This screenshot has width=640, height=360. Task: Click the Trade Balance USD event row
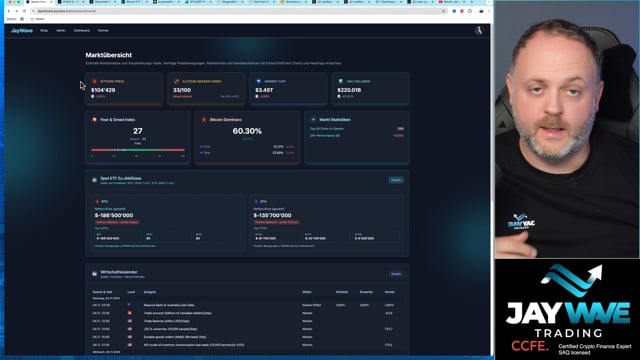pos(247,321)
